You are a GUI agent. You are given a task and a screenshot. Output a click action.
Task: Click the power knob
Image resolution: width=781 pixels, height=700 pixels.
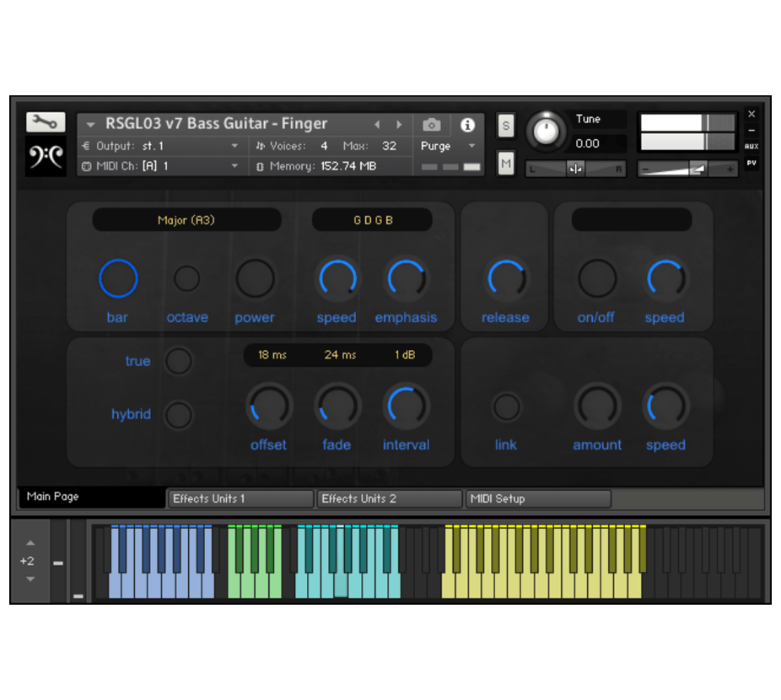pyautogui.click(x=255, y=278)
